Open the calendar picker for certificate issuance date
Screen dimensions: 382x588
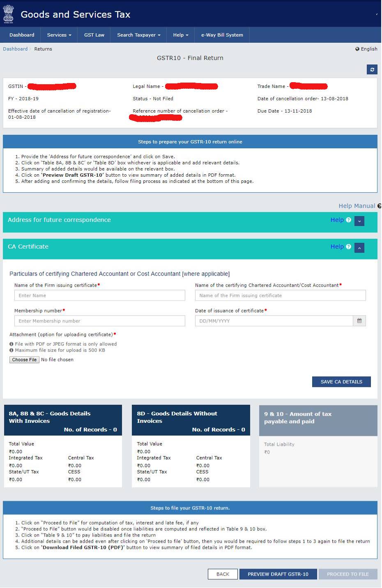coord(359,321)
